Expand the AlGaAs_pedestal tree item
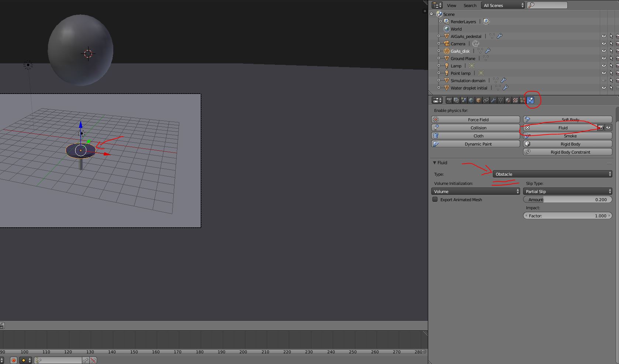Image resolution: width=619 pixels, height=364 pixels. coord(439,36)
